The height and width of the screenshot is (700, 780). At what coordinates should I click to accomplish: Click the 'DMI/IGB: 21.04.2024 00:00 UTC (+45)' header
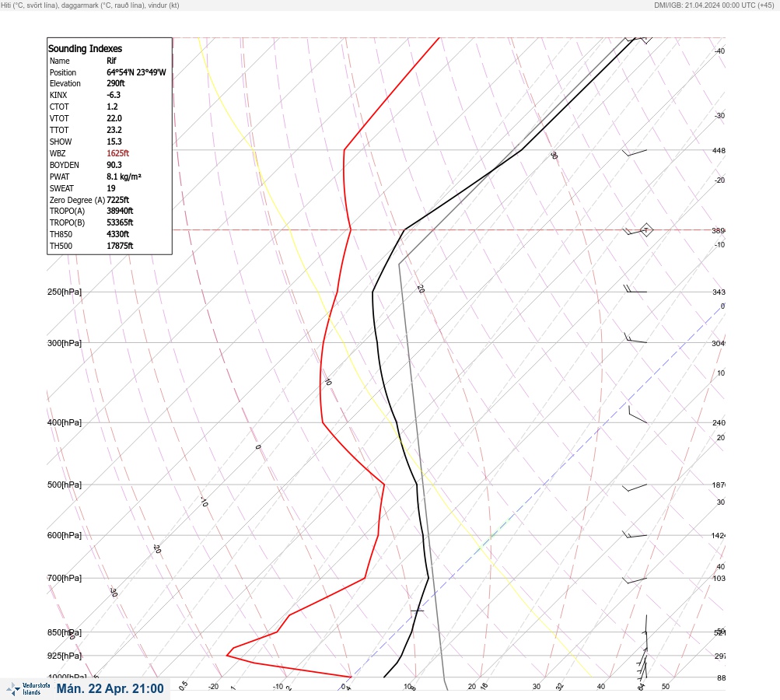[x=715, y=5]
